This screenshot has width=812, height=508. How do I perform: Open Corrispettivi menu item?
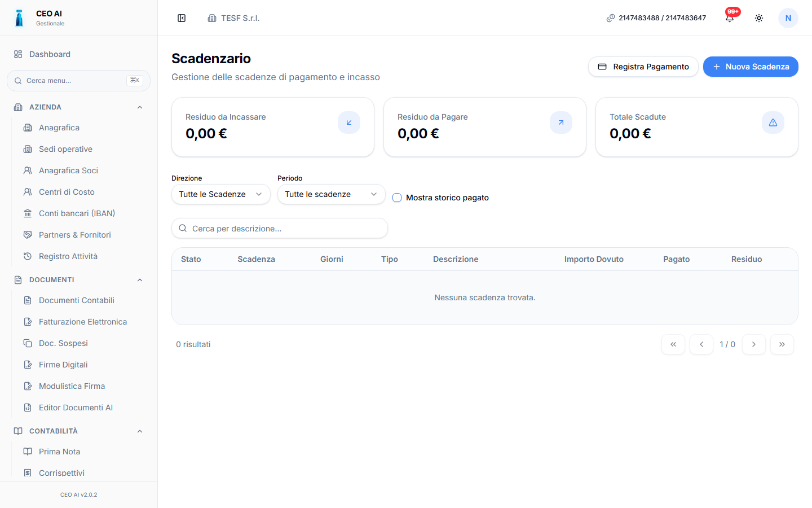[82, 473]
